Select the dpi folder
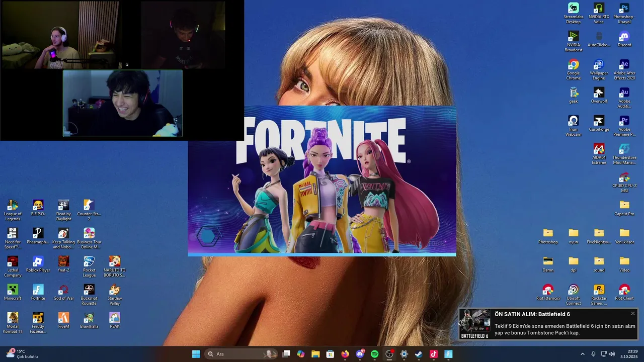Viewport: 644px width, 362px height. click(574, 264)
